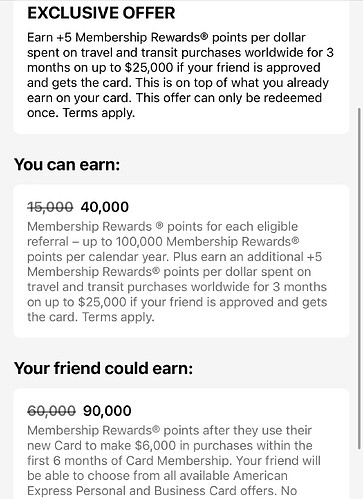Click the friend's rewards description paragraph
This screenshot has height=499, width=363.
point(174,461)
